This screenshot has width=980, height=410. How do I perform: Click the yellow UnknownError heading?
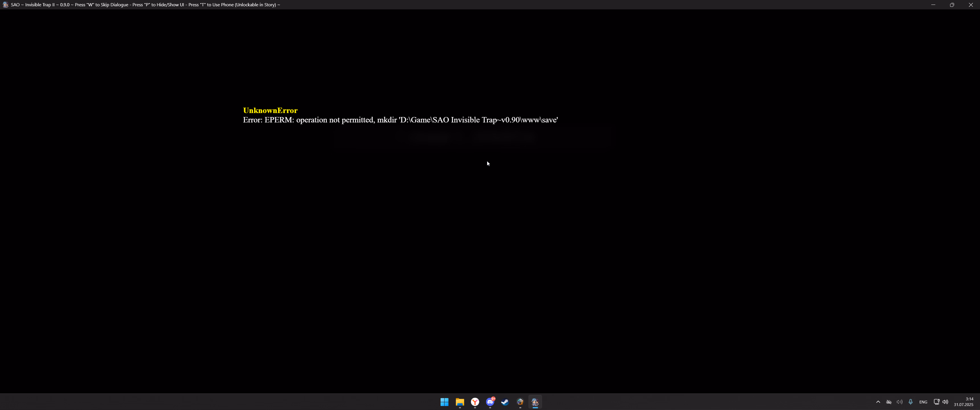pos(270,111)
